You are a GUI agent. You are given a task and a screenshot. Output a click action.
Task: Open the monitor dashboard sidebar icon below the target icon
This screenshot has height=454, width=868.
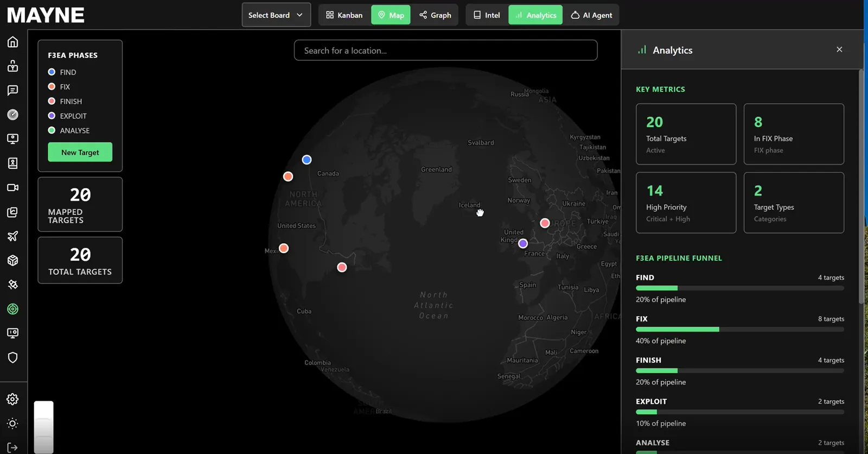tap(12, 333)
